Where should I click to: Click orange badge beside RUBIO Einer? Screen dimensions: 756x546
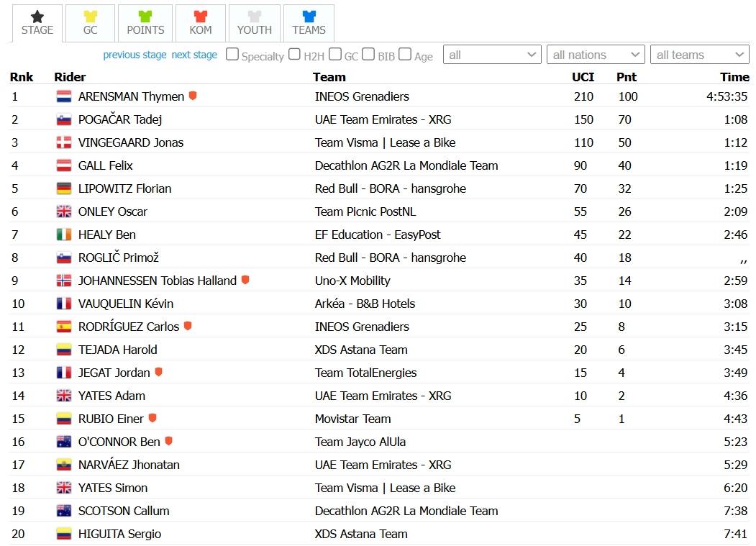point(152,418)
